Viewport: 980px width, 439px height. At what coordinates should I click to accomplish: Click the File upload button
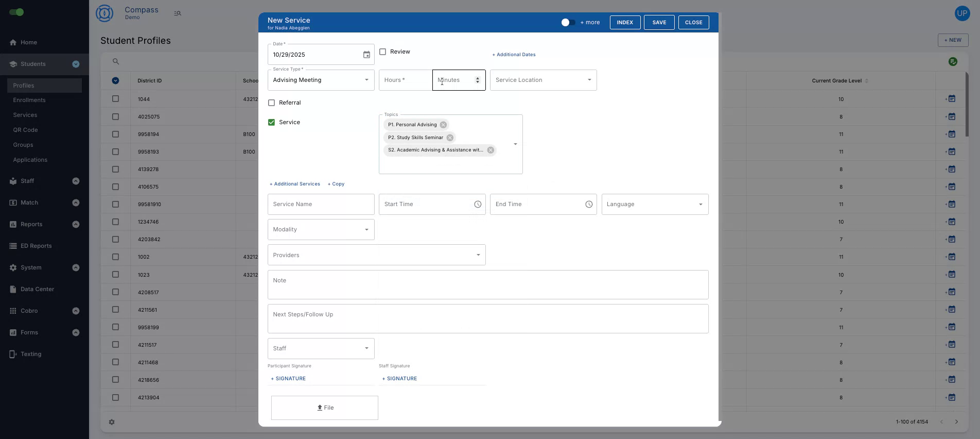pyautogui.click(x=325, y=408)
